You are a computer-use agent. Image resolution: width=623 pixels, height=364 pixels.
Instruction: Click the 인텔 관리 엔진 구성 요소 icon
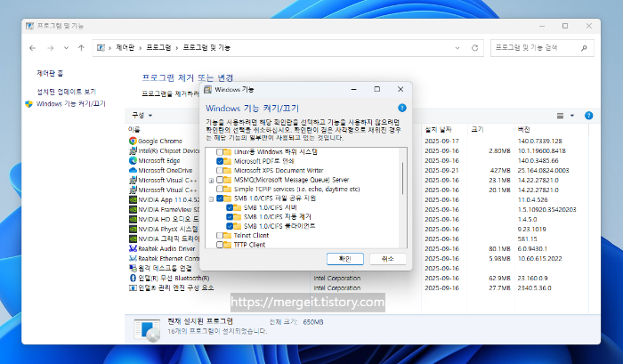[x=133, y=287]
